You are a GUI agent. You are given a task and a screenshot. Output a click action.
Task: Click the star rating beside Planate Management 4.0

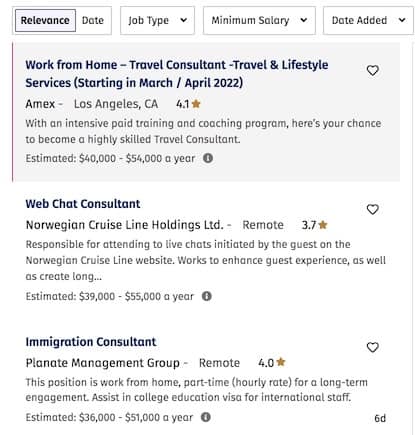click(281, 362)
